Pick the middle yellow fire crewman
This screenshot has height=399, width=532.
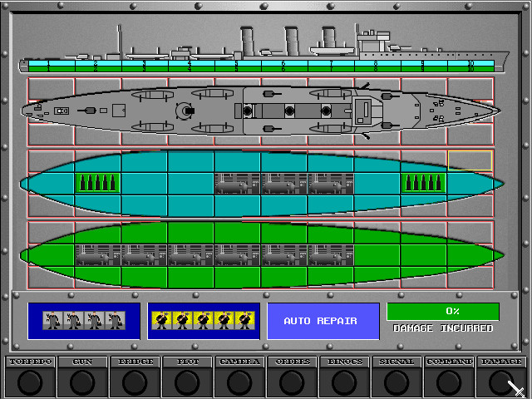[203, 320]
